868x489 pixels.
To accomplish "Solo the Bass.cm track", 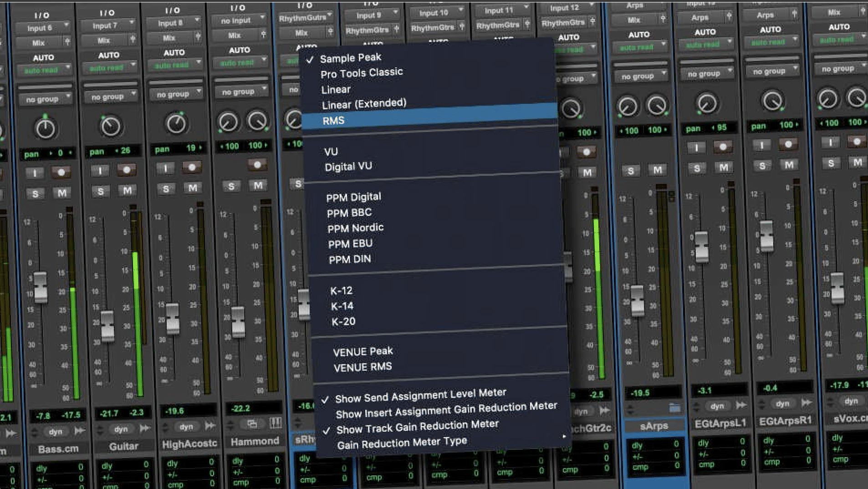I will coord(35,194).
